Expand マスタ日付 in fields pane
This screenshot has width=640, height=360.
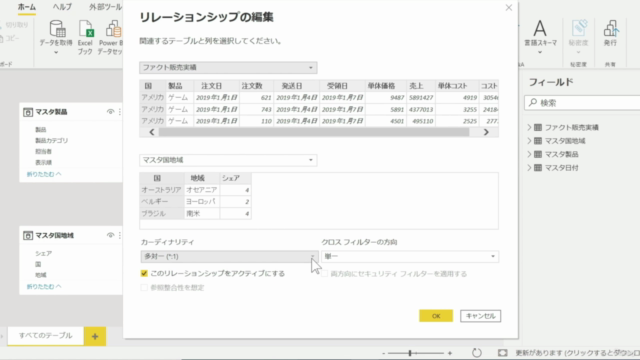coord(529,168)
